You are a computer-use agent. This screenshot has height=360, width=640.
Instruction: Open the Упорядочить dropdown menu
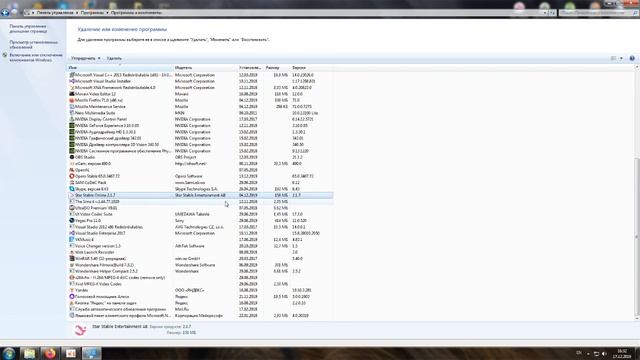point(86,58)
